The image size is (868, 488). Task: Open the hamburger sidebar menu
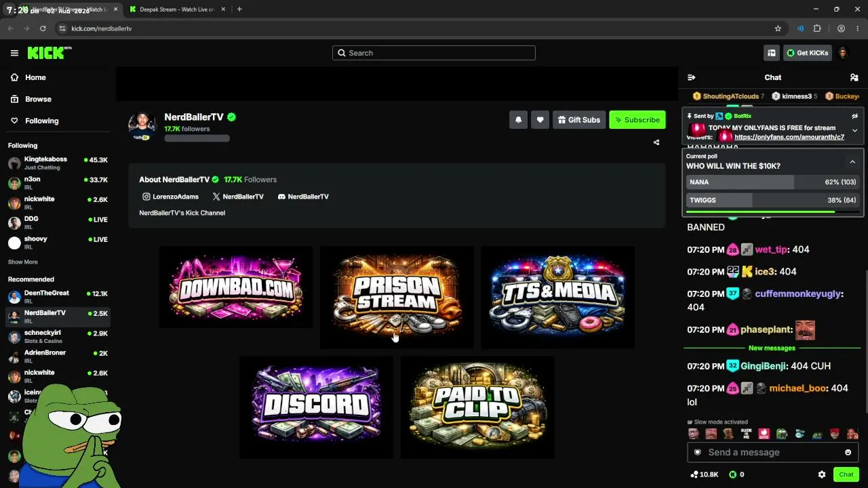[x=14, y=53]
